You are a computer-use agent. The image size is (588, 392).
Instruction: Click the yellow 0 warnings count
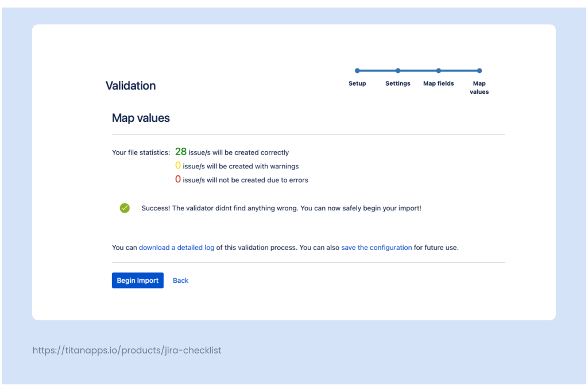click(x=178, y=166)
